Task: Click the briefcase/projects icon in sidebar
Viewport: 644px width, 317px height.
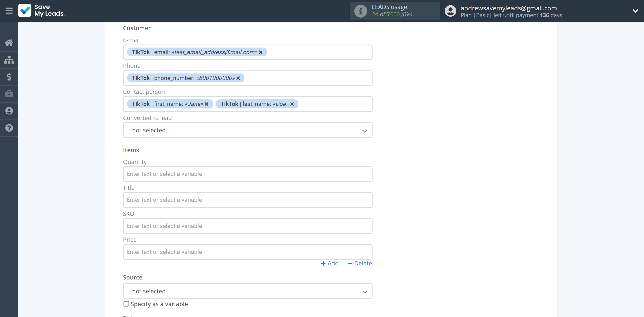Action: coord(9,94)
